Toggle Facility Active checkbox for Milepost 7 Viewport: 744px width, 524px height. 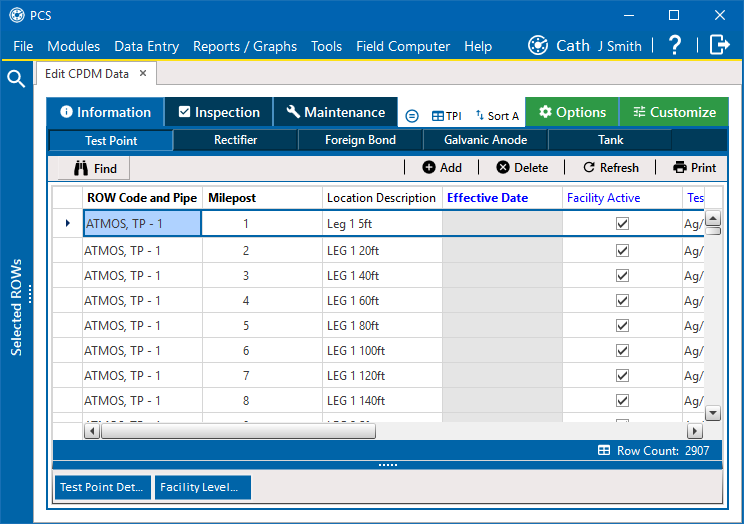[622, 375]
